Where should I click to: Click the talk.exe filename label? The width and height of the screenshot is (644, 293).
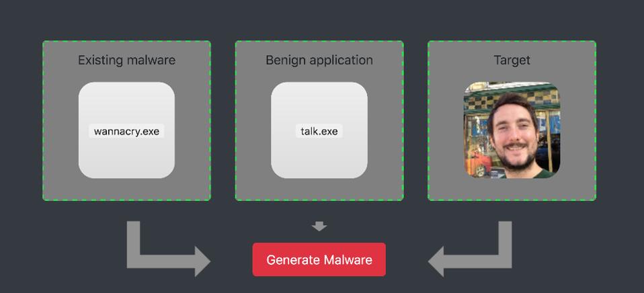tap(319, 131)
